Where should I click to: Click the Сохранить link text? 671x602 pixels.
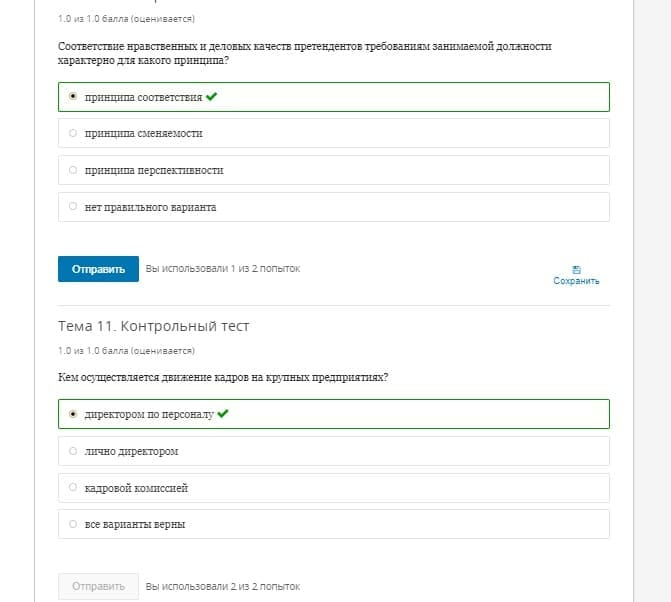pos(576,281)
